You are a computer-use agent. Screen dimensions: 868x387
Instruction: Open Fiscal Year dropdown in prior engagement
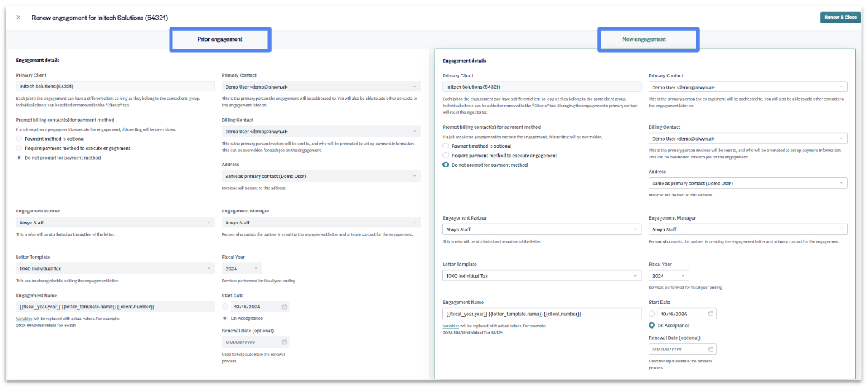coord(243,268)
